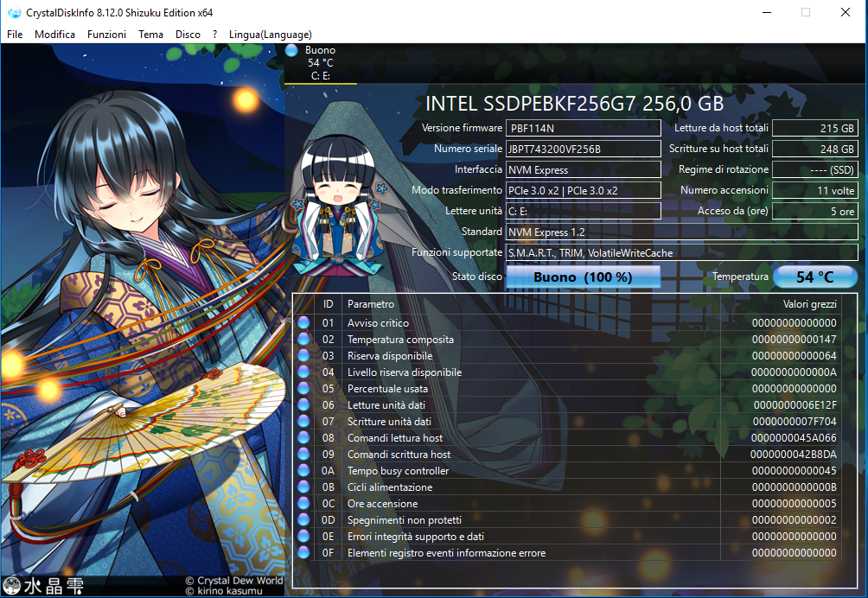Viewport: 868px width, 598px height.
Task: Select the Percentuale usata parameter text
Action: coord(387,389)
